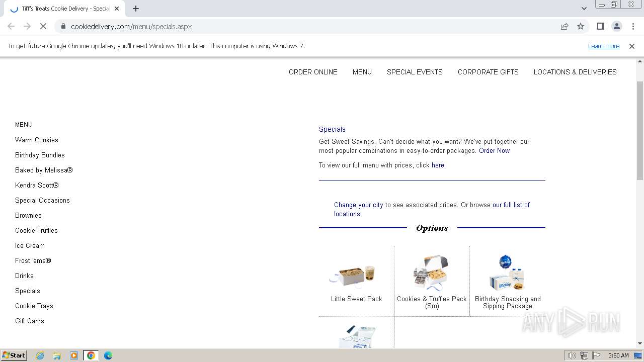Image resolution: width=644 pixels, height=362 pixels.
Task: Open Brownies sidebar link
Action: 28,215
